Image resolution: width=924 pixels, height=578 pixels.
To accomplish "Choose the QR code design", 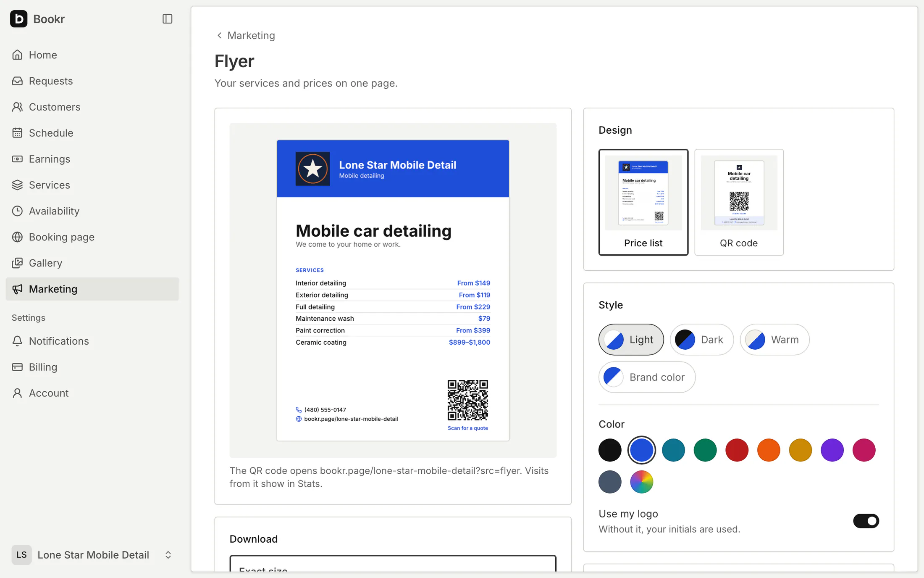I will 739,202.
